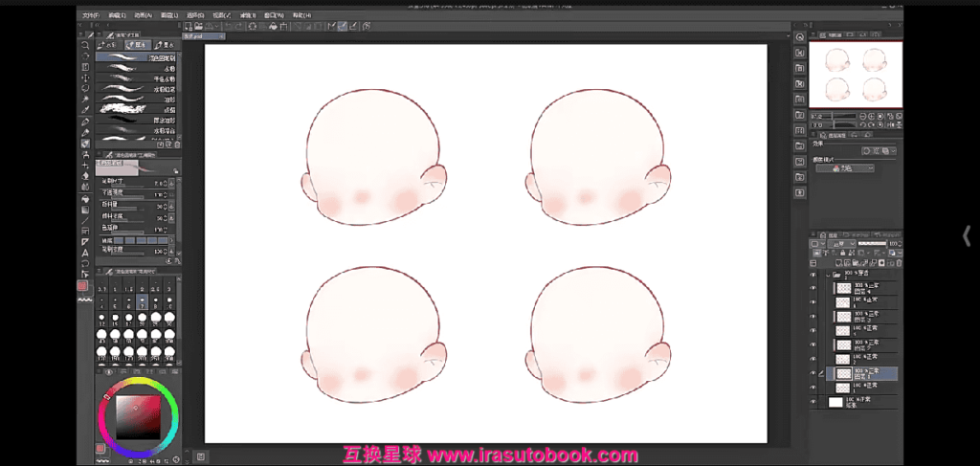Select the Airbrush tool
Screen dimensions: 980x466
point(85,154)
